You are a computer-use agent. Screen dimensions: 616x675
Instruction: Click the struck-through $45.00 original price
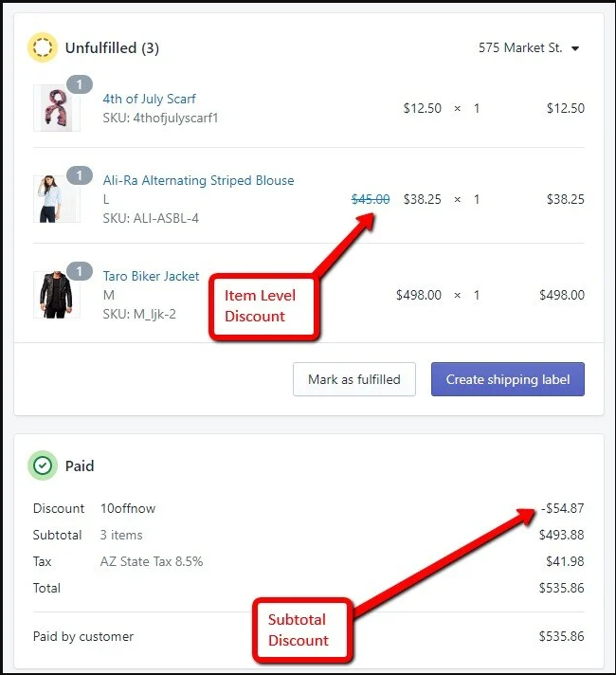click(x=371, y=199)
